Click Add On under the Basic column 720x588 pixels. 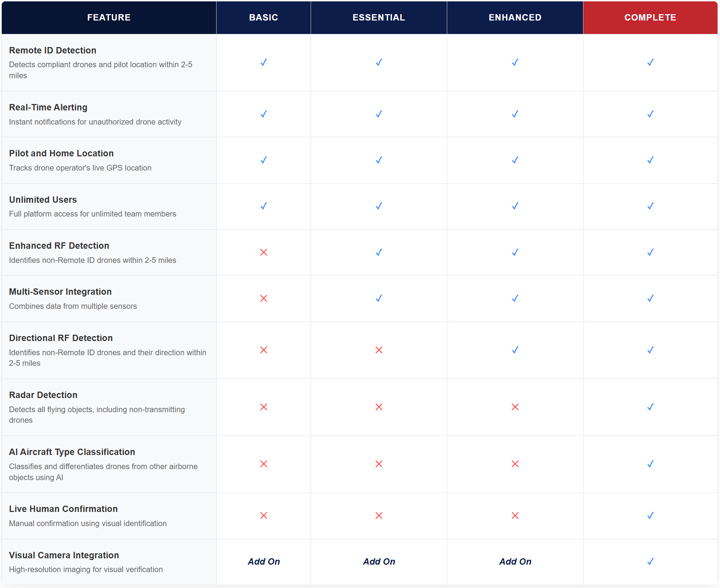click(264, 561)
